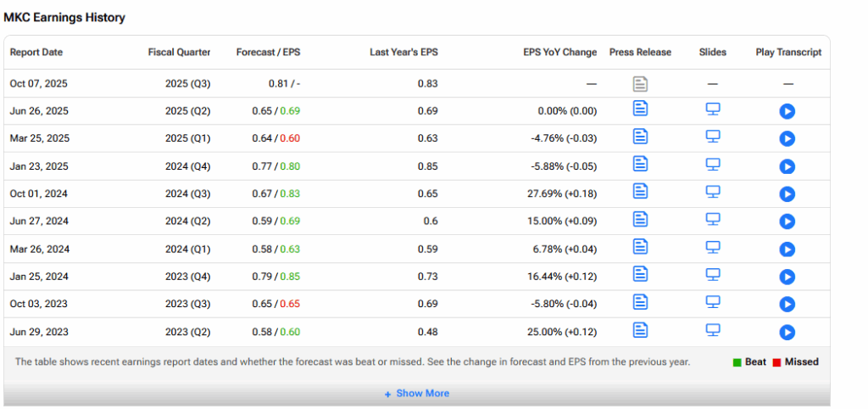Viewport: 868px width, 409px height.
Task: Play transcript for Jan 25, 2024 earnings
Action: [787, 277]
